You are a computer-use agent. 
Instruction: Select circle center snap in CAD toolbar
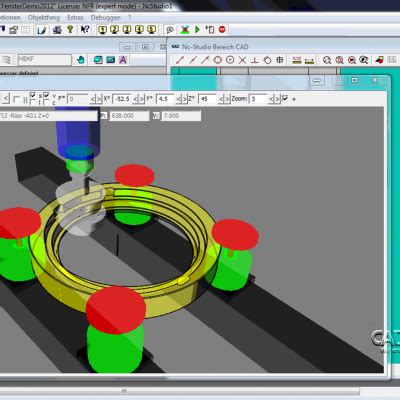pos(230,60)
